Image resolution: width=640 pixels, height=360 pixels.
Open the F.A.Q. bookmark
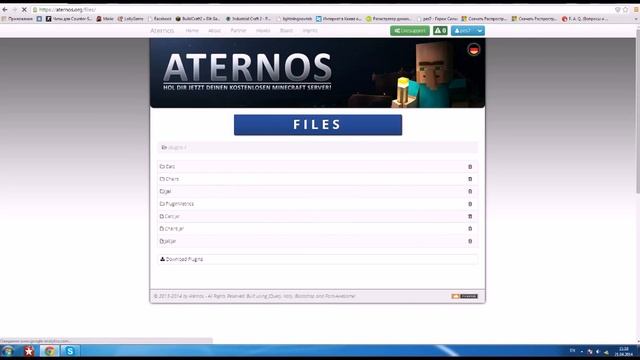point(585,19)
